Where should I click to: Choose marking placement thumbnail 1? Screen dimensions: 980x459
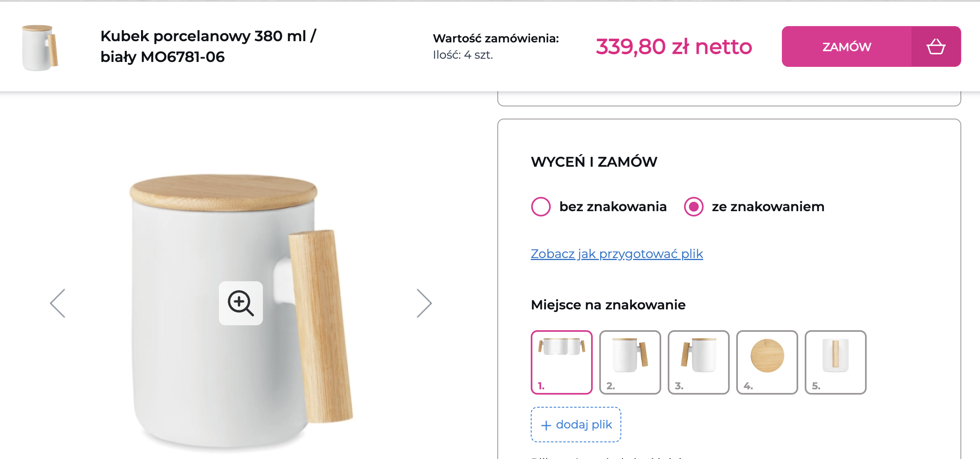click(x=561, y=362)
